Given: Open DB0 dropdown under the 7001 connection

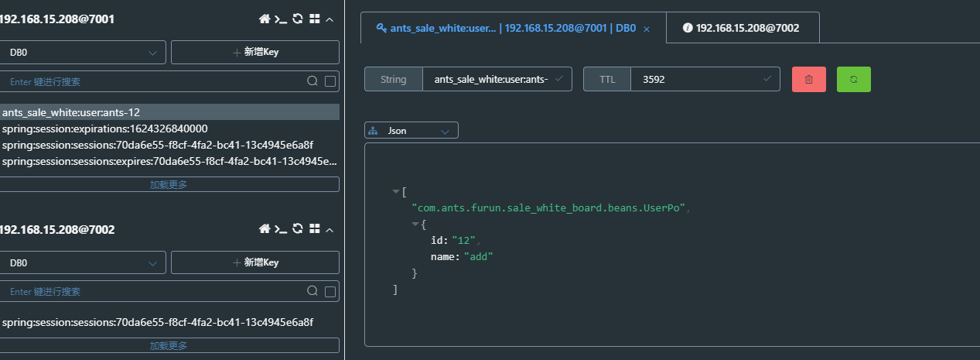Looking at the screenshot, I should 82,52.
